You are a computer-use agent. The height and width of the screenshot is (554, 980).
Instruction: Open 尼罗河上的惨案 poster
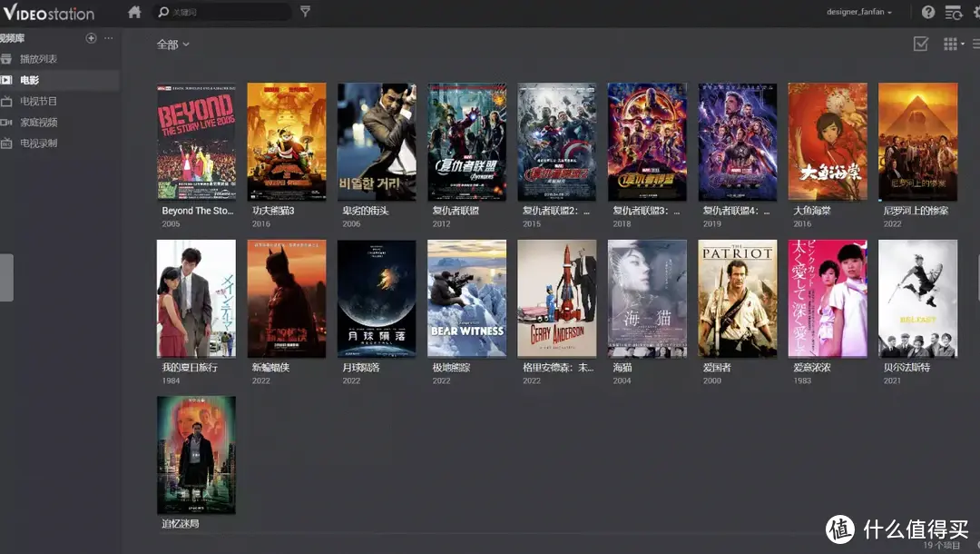917,142
